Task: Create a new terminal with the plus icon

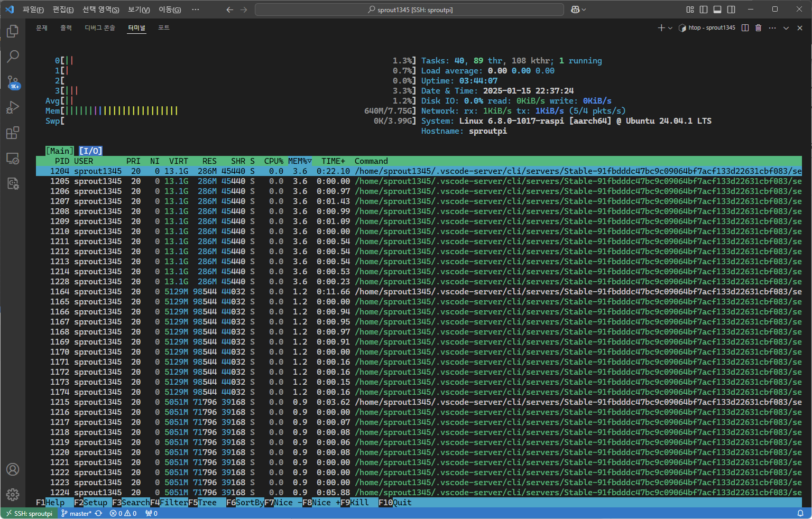Action: (661, 27)
